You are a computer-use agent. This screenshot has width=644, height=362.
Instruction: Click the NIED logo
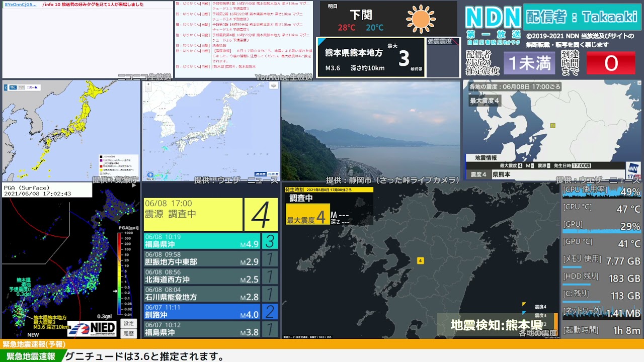tap(92, 329)
